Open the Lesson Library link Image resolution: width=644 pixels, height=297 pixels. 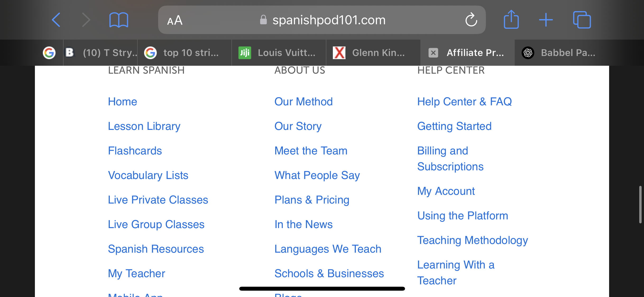144,126
